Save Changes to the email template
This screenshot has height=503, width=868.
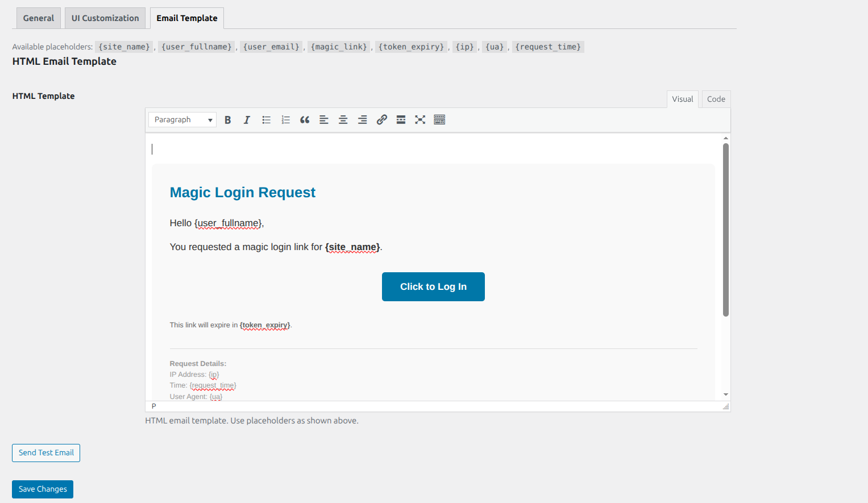(42, 489)
